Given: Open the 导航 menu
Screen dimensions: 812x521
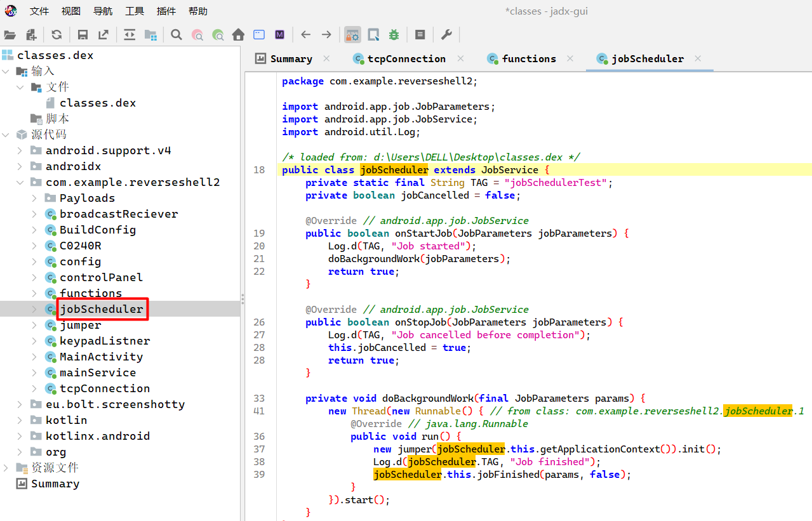Looking at the screenshot, I should tap(103, 11).
